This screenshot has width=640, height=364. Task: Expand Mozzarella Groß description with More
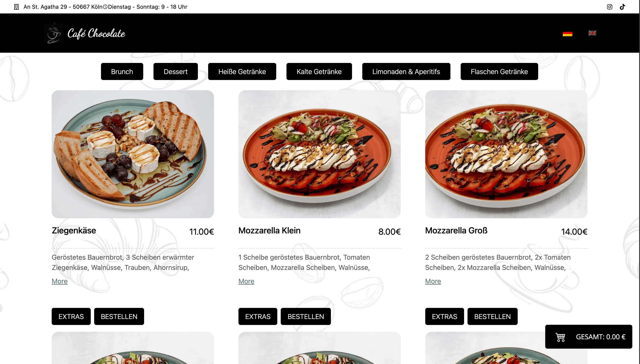pyautogui.click(x=433, y=281)
